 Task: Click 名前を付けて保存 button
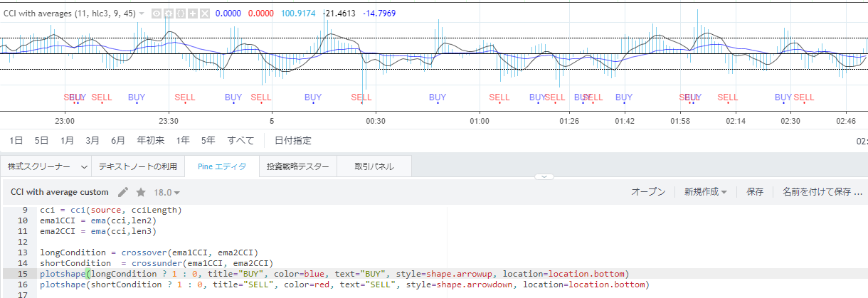(x=822, y=192)
